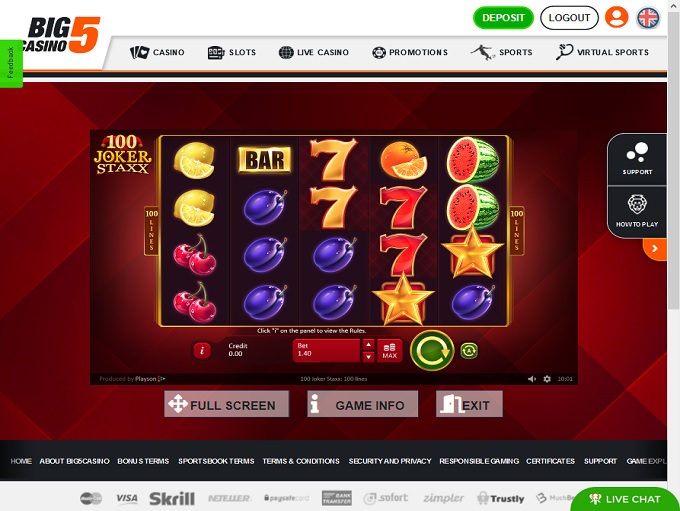Open the Live Chat widget
Screen dimensions: 680x511
(x=625, y=499)
